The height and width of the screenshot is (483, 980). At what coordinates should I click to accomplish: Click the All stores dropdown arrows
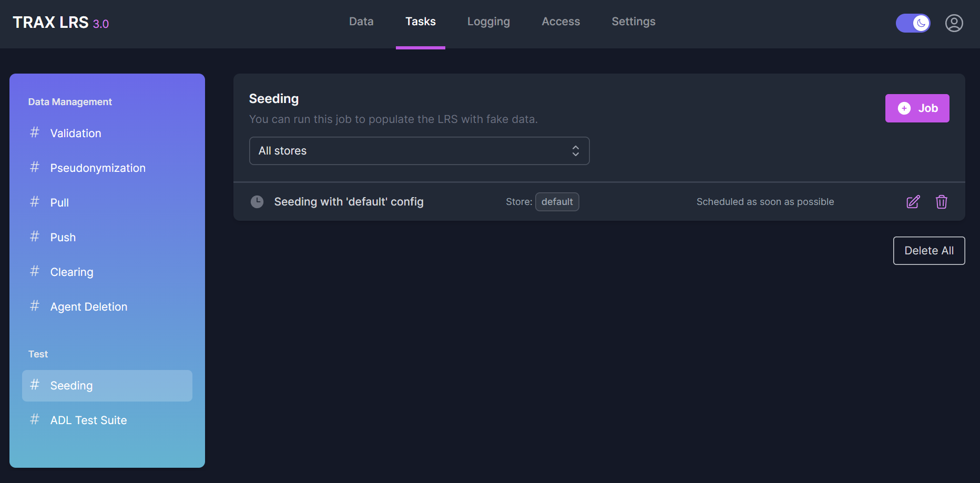[576, 151]
